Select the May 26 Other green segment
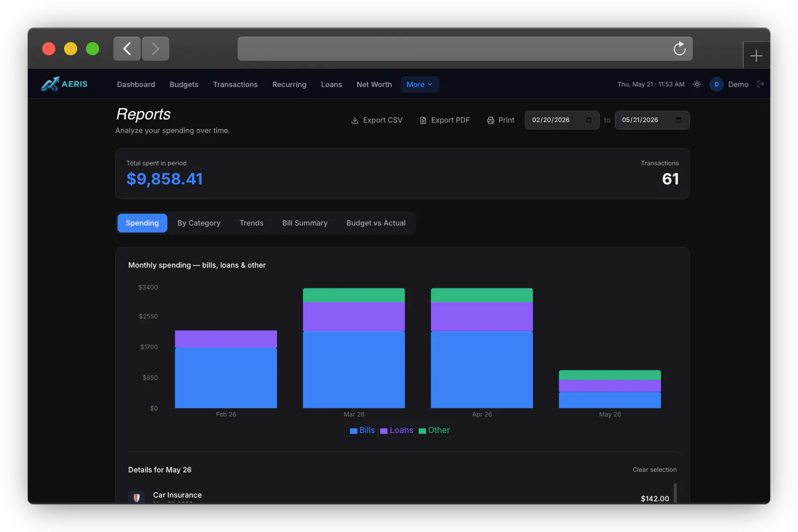Screen dimensions: 798x532 click(x=610, y=375)
